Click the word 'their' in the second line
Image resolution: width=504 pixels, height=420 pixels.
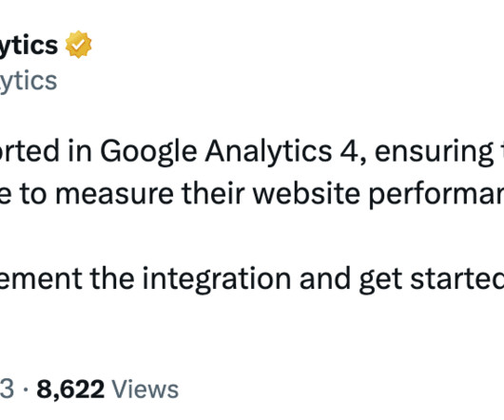[213, 193]
